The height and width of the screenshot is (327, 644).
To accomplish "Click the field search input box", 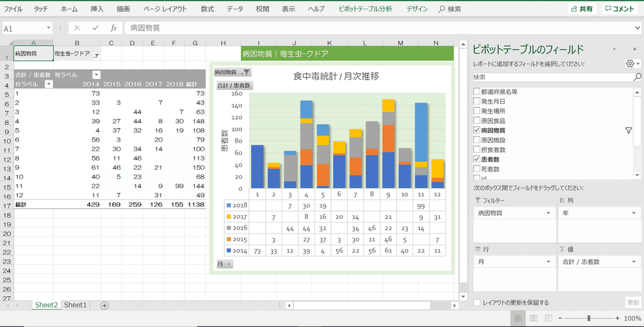I will 552,77.
